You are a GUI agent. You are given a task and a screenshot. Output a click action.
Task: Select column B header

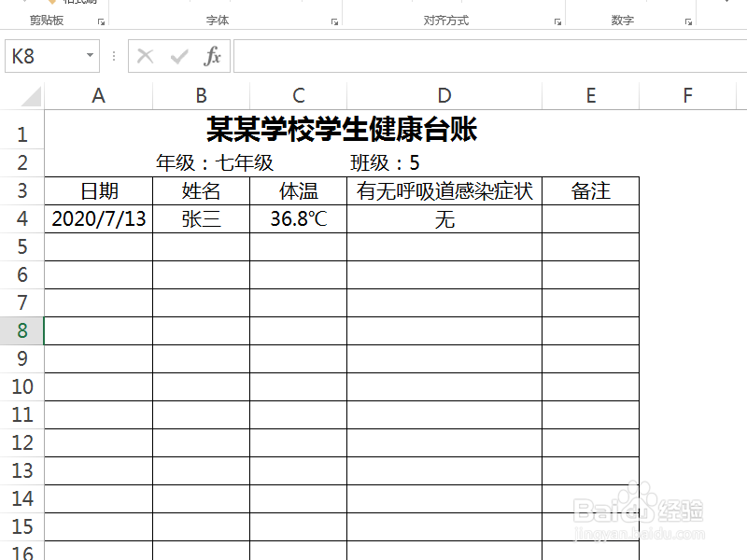point(201,94)
